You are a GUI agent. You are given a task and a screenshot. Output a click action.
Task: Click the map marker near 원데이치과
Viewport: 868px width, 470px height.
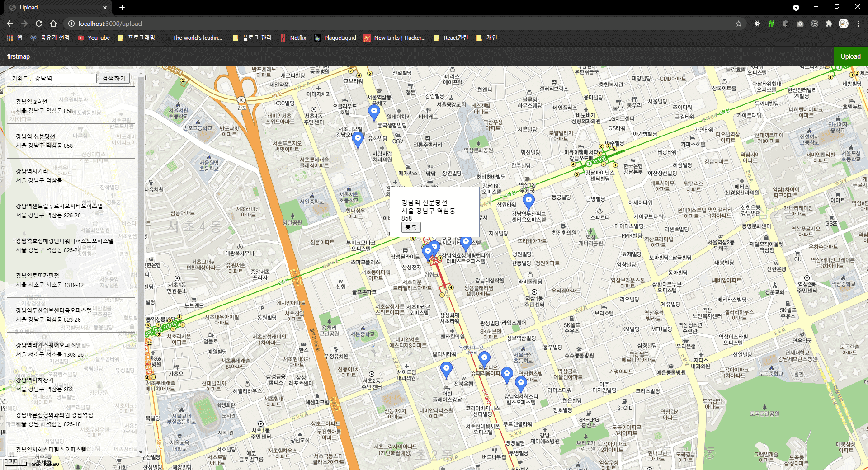coord(374,112)
